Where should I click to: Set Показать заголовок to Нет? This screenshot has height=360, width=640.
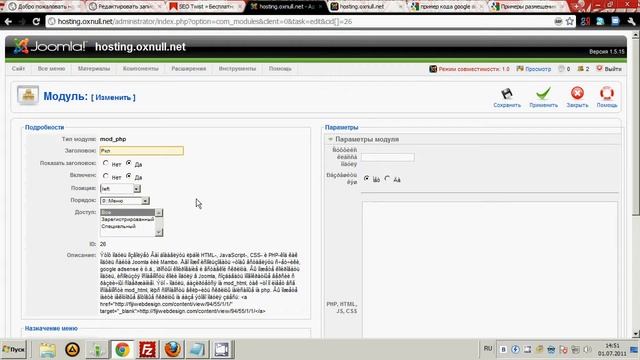(106, 163)
